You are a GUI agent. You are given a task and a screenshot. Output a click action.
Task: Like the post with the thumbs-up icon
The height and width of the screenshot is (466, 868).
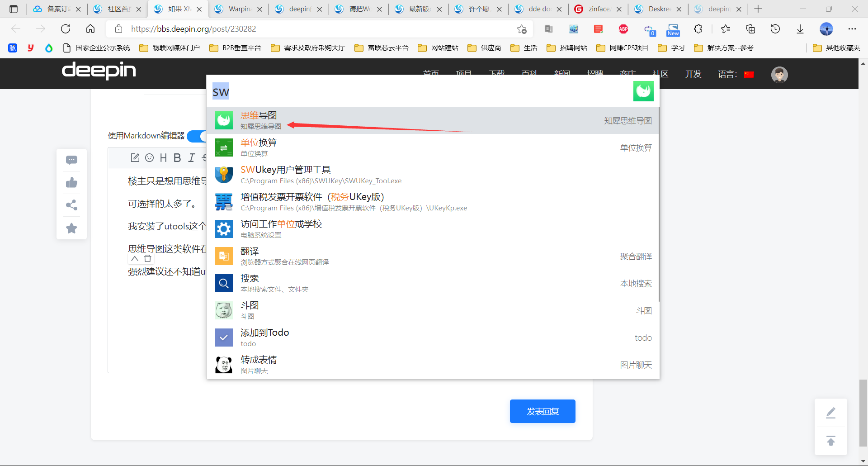pyautogui.click(x=71, y=183)
